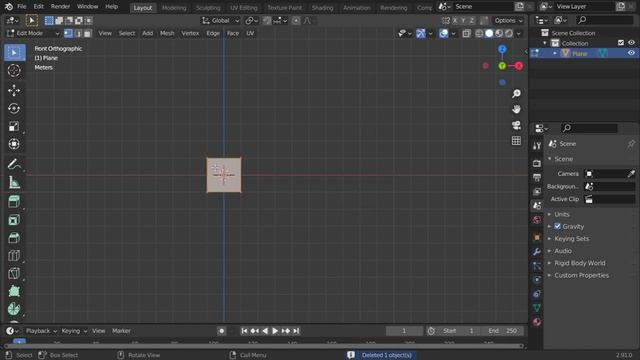Image resolution: width=640 pixels, height=360 pixels.
Task: Expand Custom Properties panel
Action: pos(581,275)
